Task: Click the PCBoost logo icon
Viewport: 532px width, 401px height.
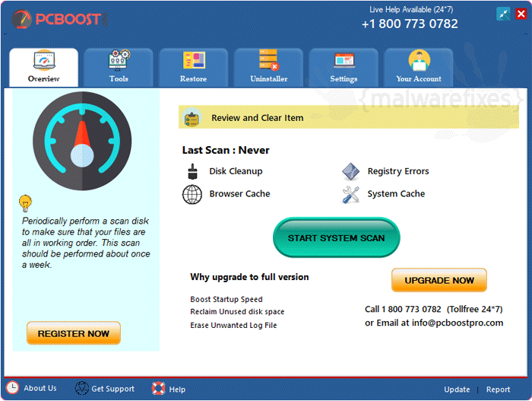Action: (22, 19)
